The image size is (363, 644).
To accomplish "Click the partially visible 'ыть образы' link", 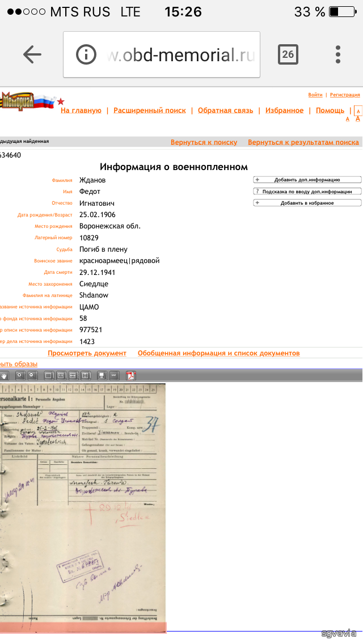I will (x=19, y=364).
